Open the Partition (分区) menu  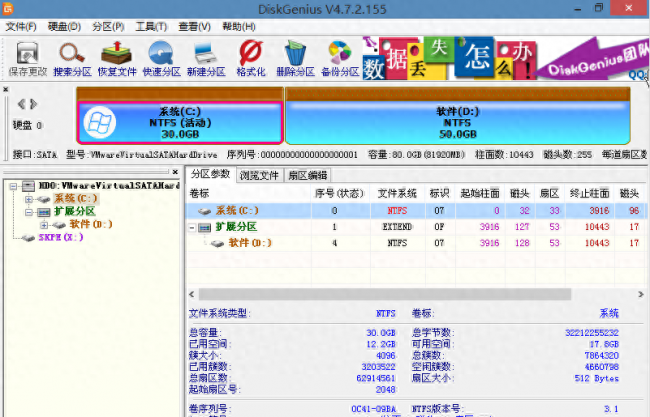108,27
